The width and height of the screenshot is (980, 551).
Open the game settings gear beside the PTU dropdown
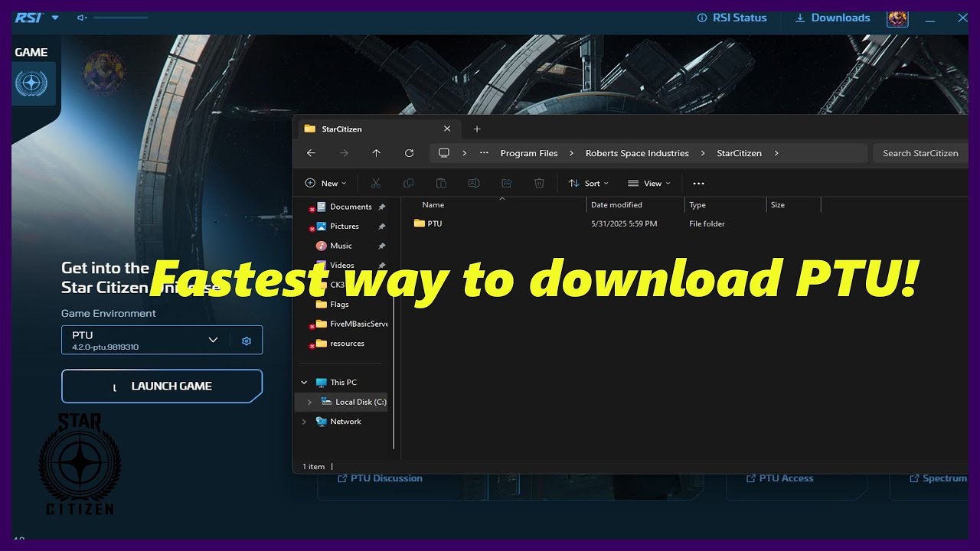[247, 341]
